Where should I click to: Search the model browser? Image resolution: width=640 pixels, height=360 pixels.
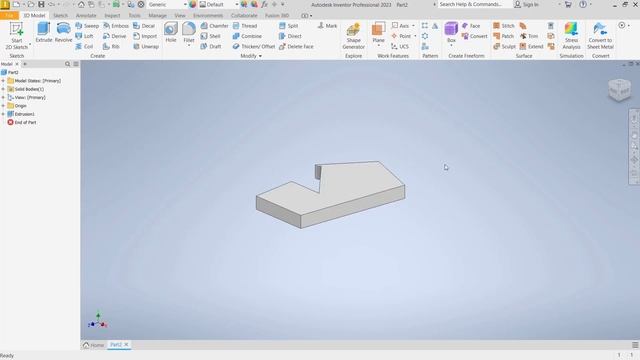click(x=68, y=64)
